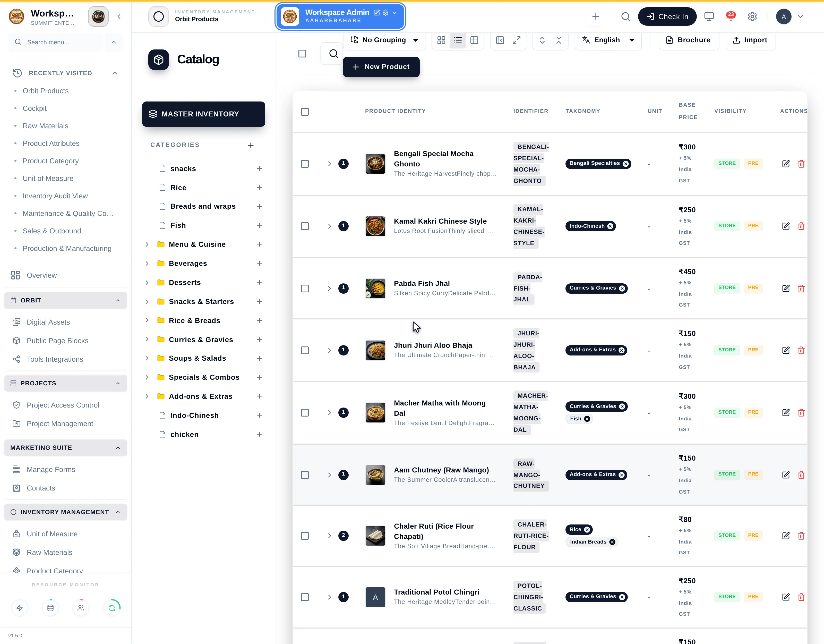Open global search in top bar
This screenshot has height=644, width=824.
625,16
